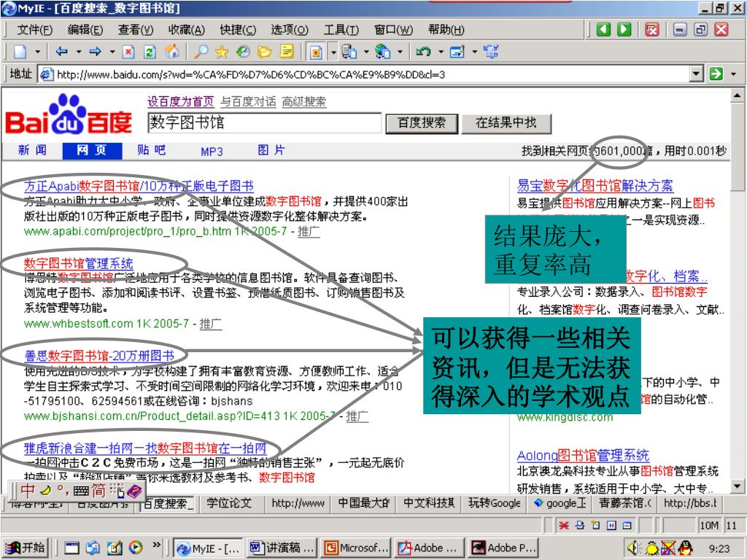Click the New blank page toolbar icon
Image resolution: width=747 pixels, height=560 pixels.
point(20,52)
